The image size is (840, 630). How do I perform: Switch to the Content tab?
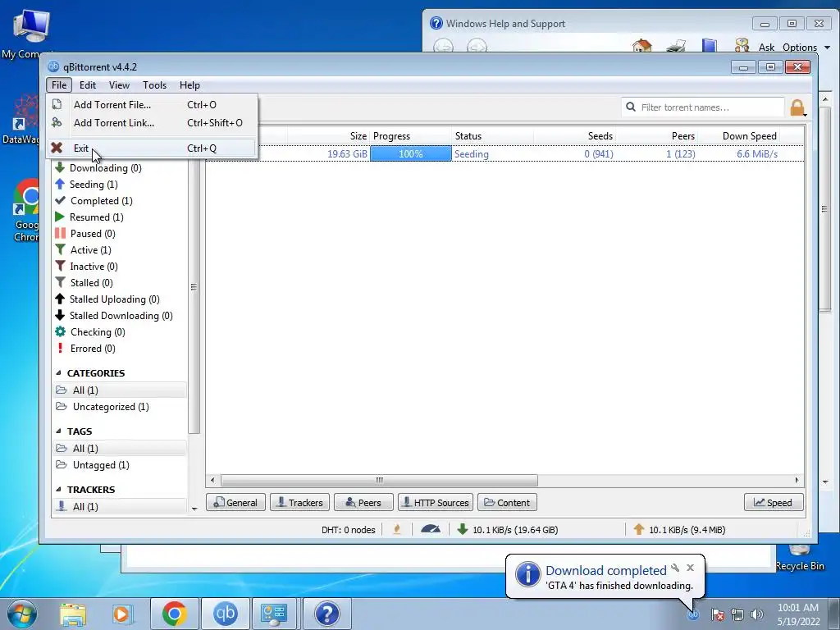tap(507, 503)
